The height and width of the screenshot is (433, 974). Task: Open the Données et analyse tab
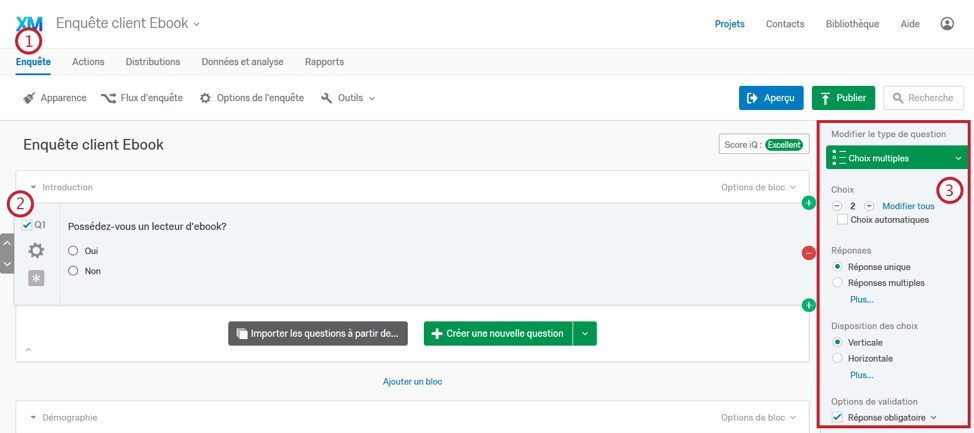[242, 62]
